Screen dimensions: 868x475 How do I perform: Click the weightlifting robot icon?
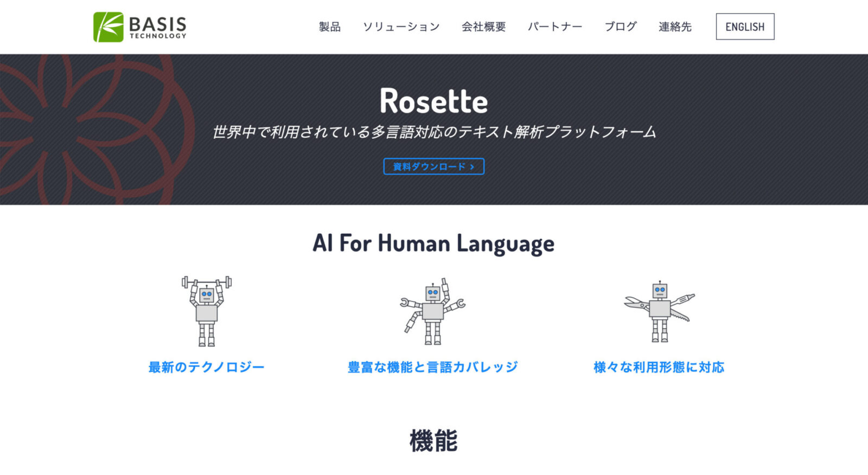pyautogui.click(x=206, y=311)
